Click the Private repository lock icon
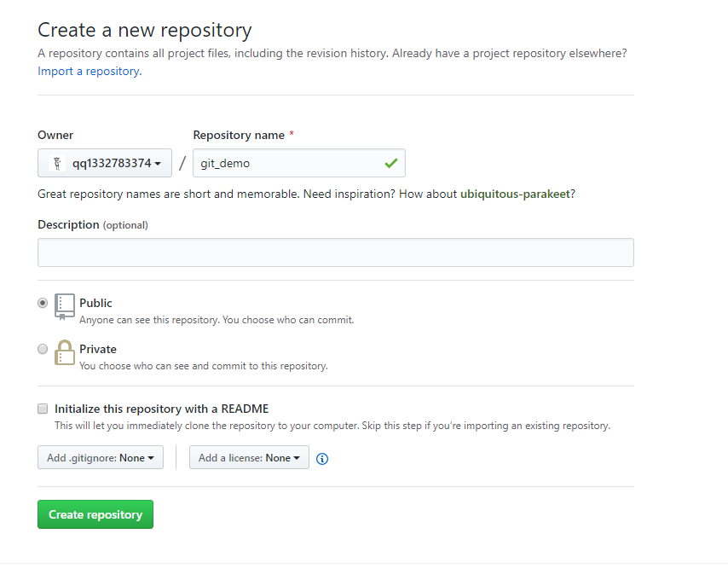The image size is (728, 586). point(65,352)
